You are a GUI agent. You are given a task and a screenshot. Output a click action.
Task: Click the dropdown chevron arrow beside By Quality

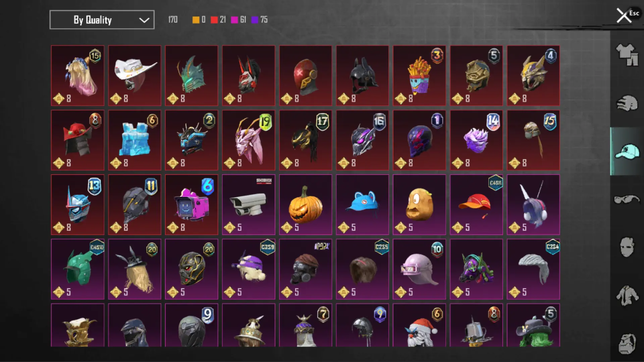point(144,20)
